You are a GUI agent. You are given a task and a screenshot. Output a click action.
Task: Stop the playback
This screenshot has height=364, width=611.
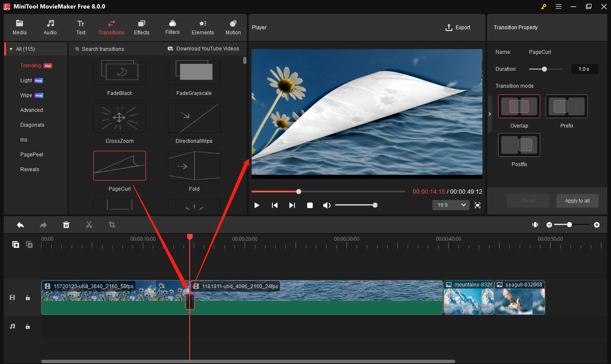point(310,205)
